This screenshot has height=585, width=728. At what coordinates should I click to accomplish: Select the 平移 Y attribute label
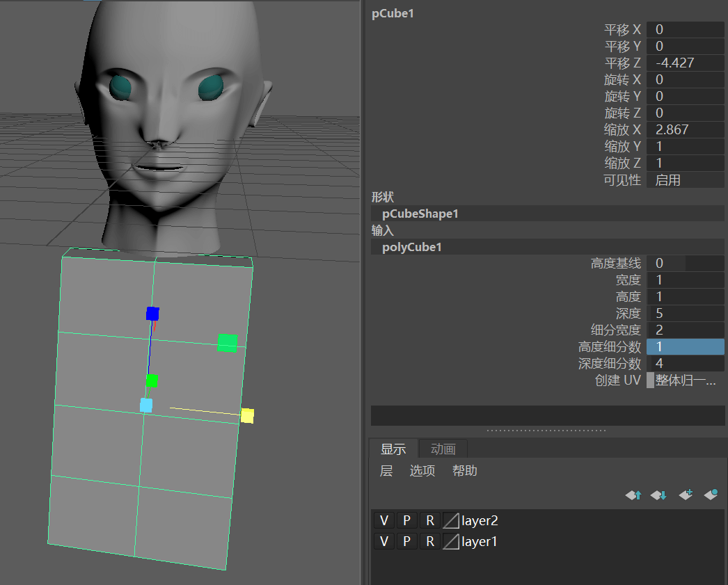623,47
